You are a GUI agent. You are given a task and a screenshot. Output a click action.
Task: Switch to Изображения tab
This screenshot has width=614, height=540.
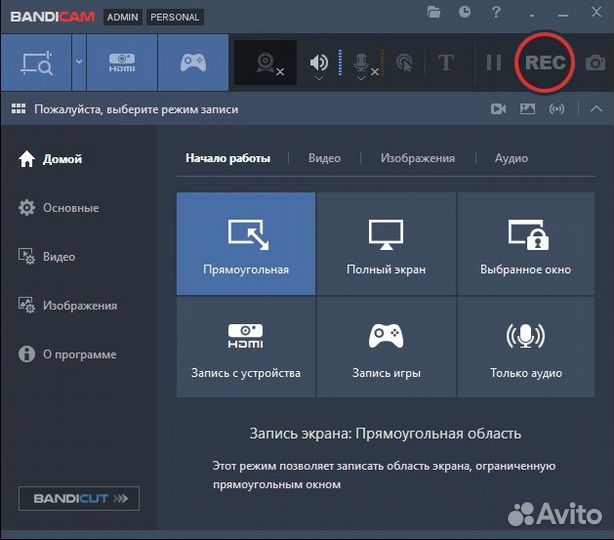417,158
